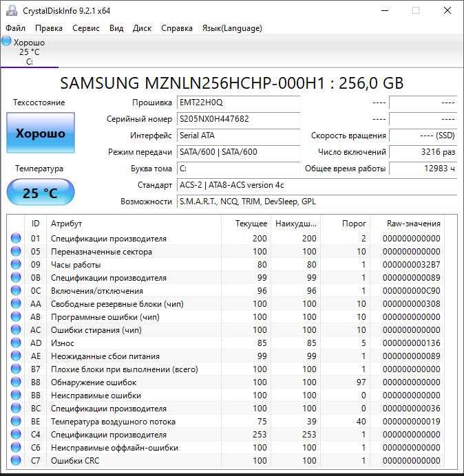Click status orb for Ошибки стирания row
This screenshot has width=464, height=476.
(16, 329)
